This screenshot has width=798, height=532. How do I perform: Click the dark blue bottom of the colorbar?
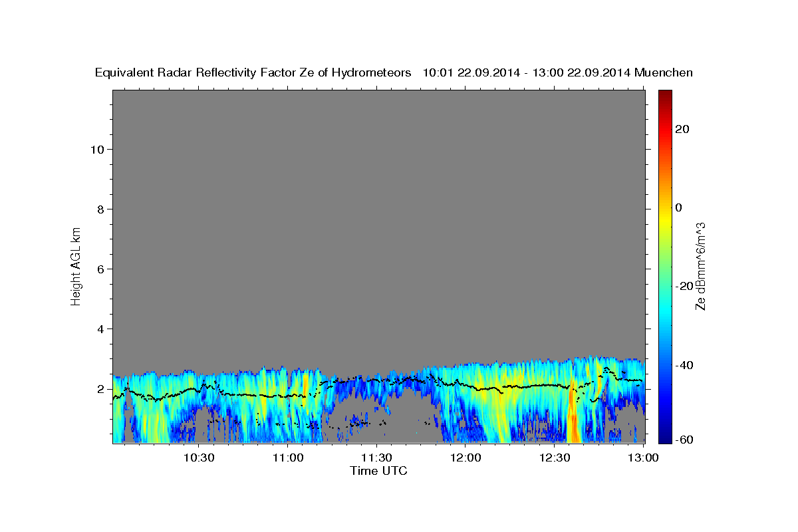pyautogui.click(x=664, y=436)
